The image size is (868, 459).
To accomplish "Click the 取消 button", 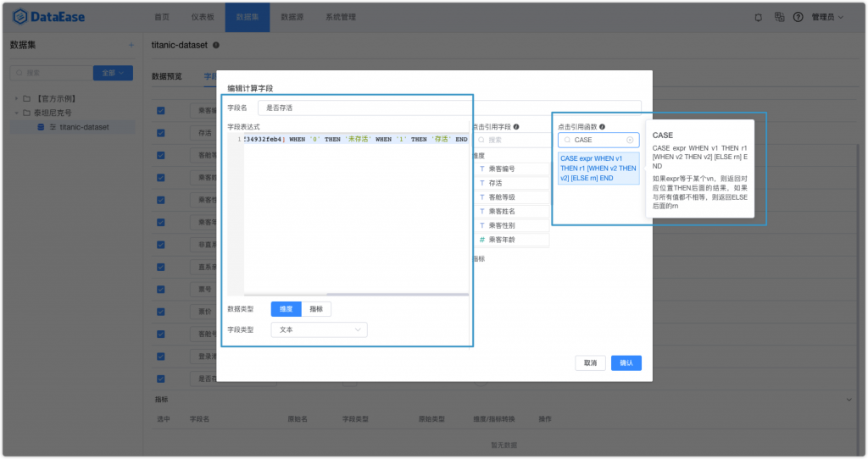I will (x=590, y=362).
